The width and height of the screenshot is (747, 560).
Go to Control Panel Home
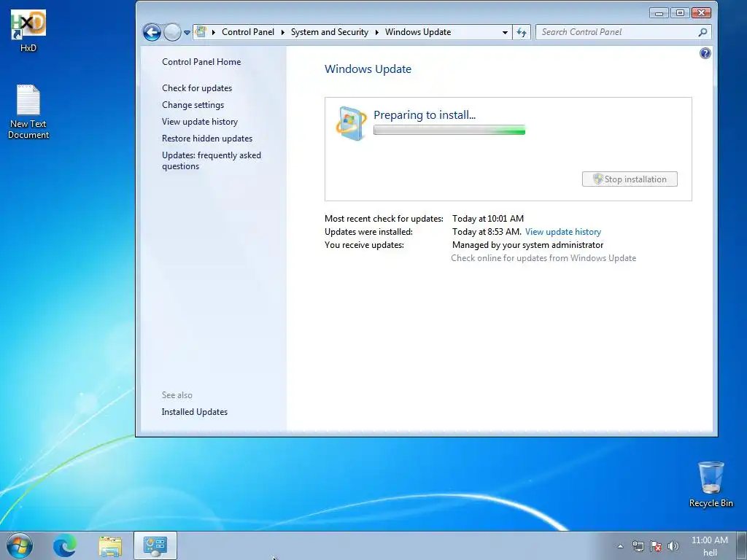pos(201,62)
